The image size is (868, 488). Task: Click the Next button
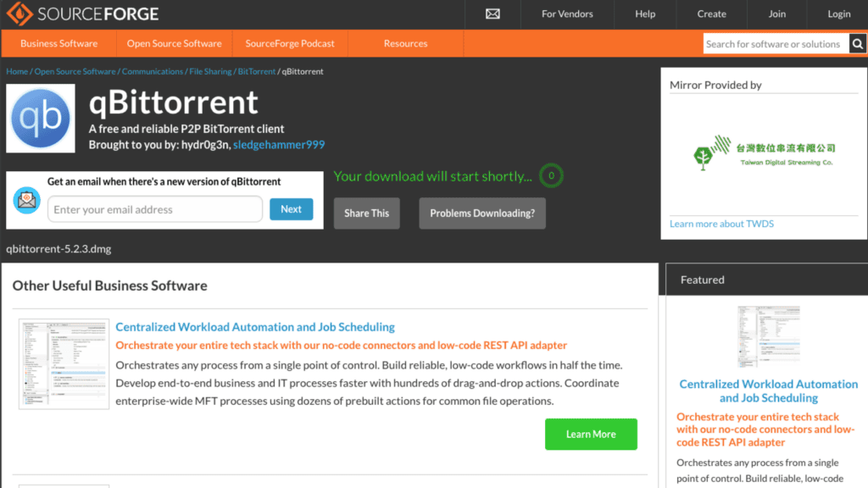click(x=292, y=209)
